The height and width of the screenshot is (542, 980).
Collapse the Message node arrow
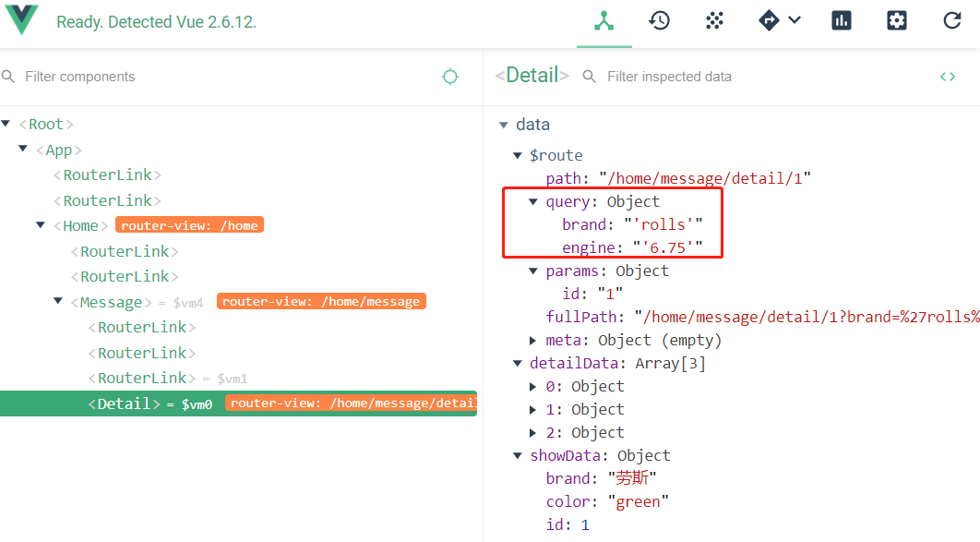pyautogui.click(x=58, y=301)
